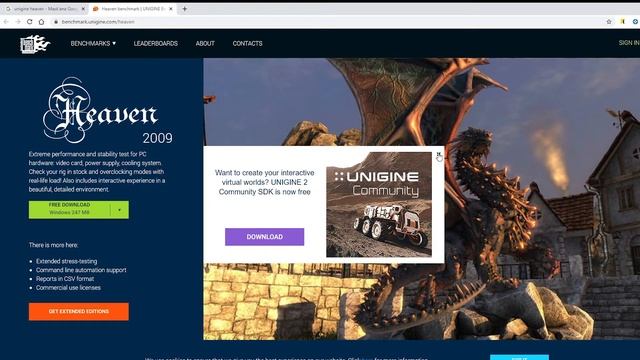Click the site info lock icon
This screenshot has height=360, width=640.
[x=56, y=22]
